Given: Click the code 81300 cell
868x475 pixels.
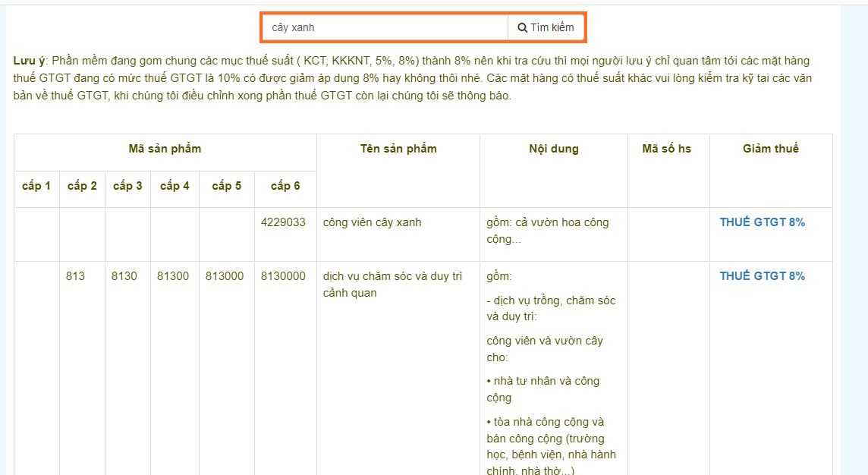Looking at the screenshot, I should (173, 276).
